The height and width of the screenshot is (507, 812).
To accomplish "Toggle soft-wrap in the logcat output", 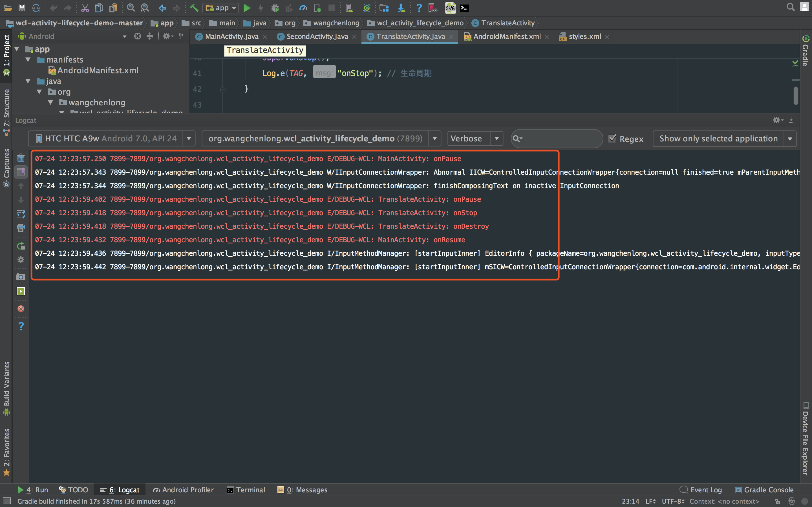I will [x=21, y=214].
